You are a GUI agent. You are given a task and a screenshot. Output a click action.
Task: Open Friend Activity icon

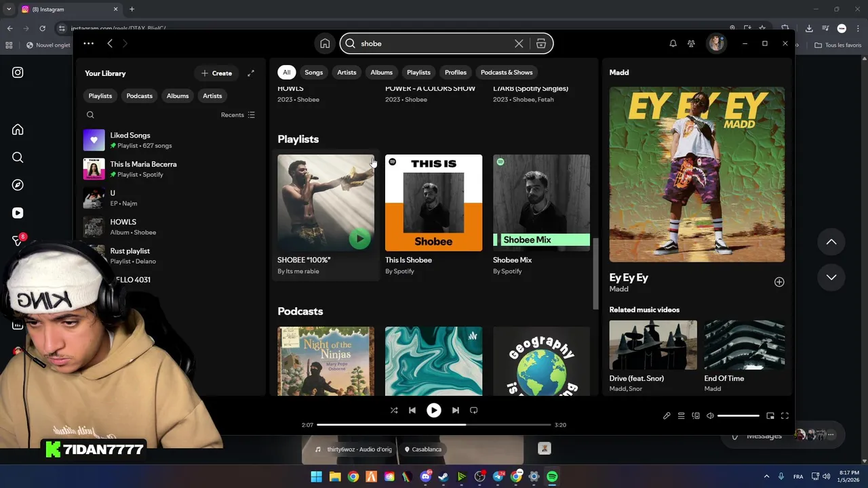click(691, 43)
